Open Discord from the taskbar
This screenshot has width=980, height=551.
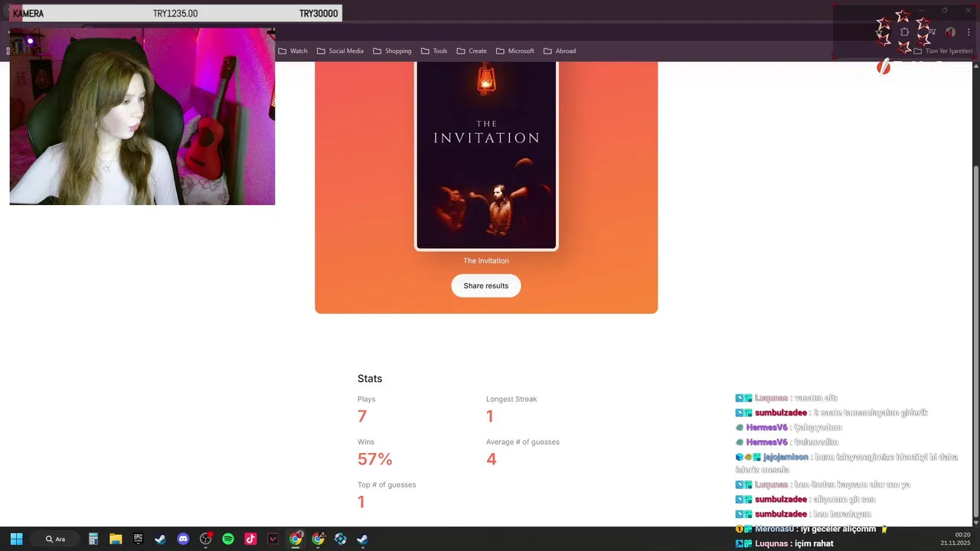click(183, 539)
